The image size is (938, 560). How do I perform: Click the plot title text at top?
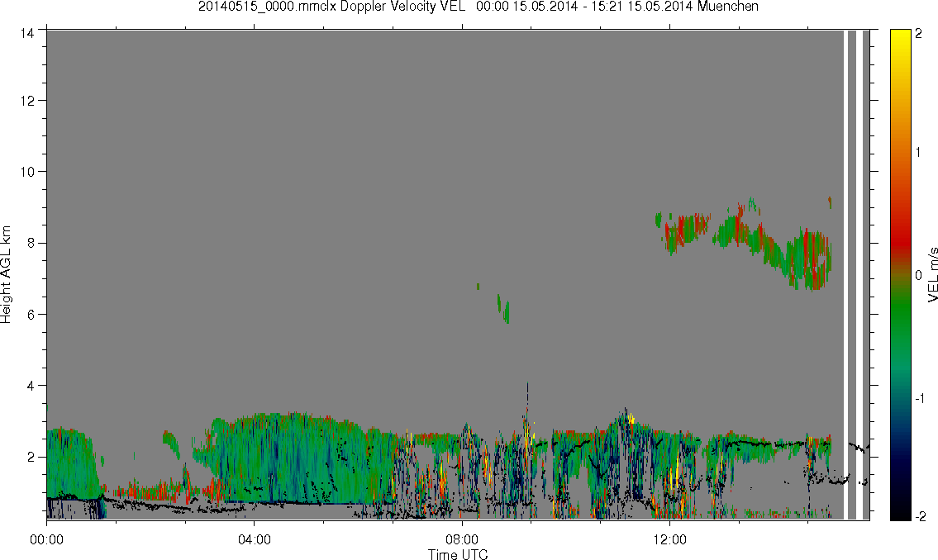[478, 7]
